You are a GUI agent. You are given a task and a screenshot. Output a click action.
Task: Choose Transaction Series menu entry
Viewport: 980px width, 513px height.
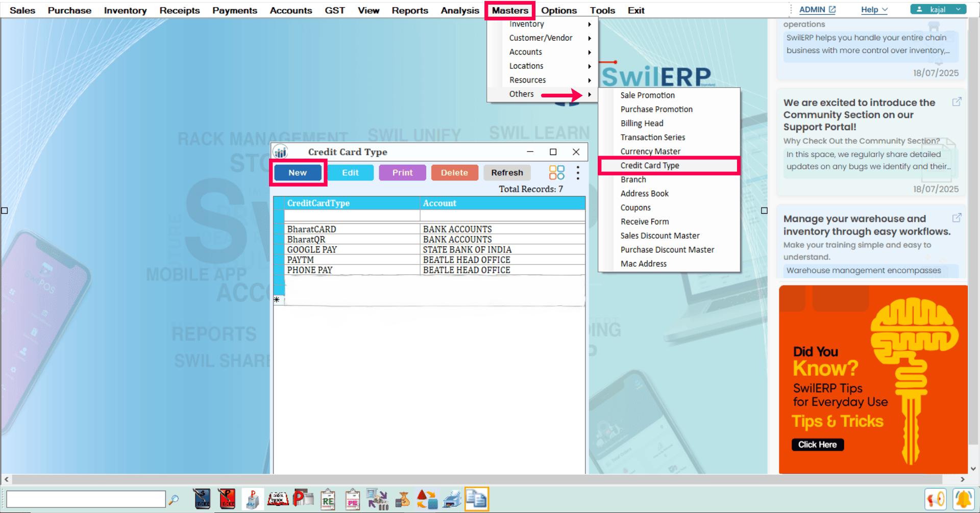669,137
